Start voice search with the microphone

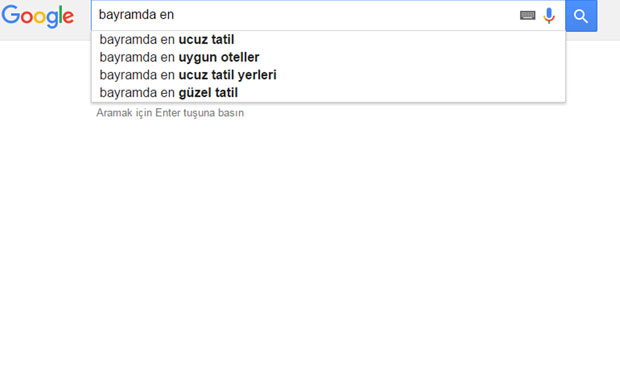tap(549, 16)
